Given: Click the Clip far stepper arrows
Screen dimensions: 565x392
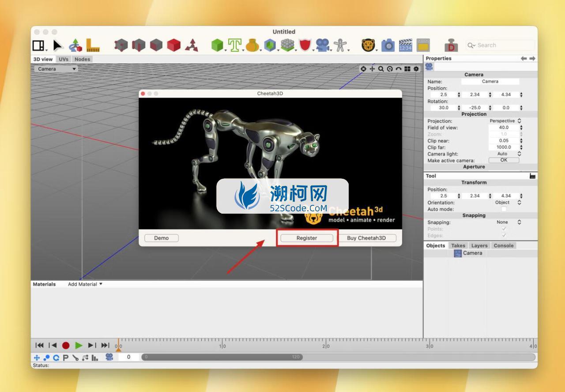Looking at the screenshot, I should (x=521, y=147).
